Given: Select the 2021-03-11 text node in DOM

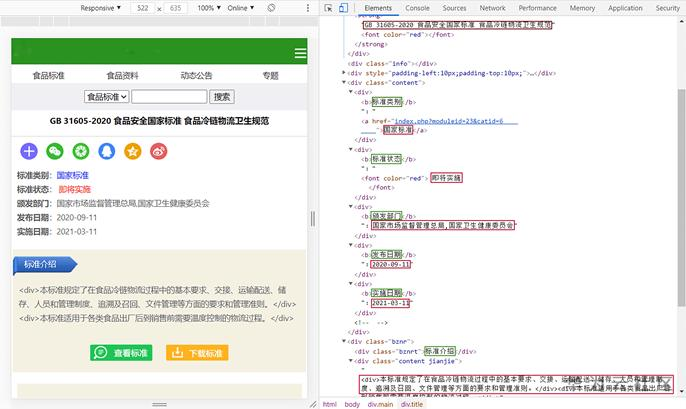Looking at the screenshot, I should (391, 303).
